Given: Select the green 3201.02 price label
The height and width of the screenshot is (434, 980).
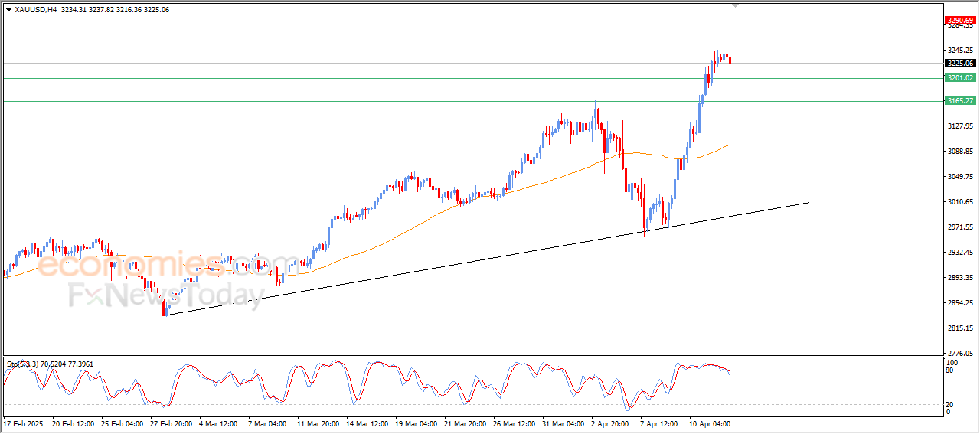Looking at the screenshot, I should [x=960, y=78].
